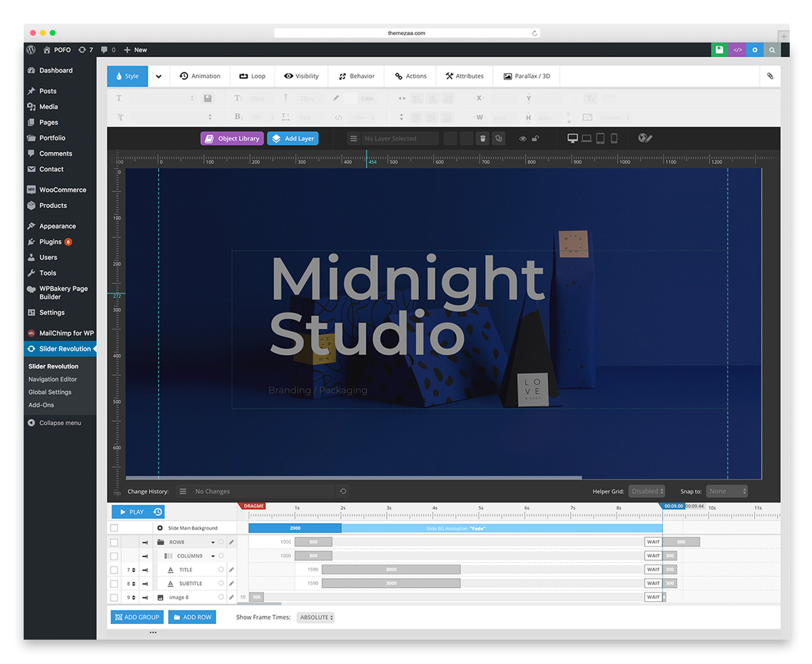Switch to the Animation tab
The image size is (812, 664).
200,76
